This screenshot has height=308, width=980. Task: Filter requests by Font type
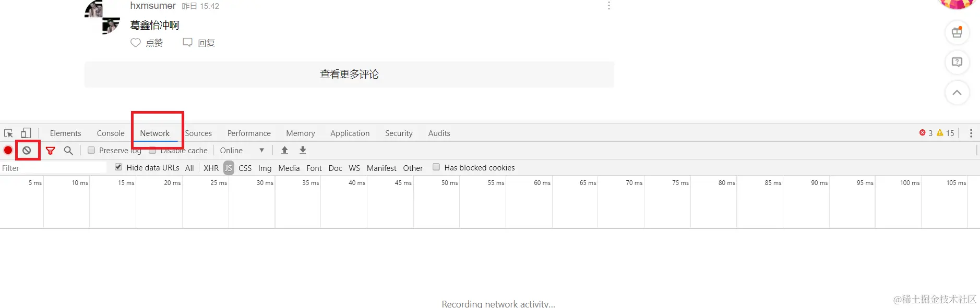point(314,168)
